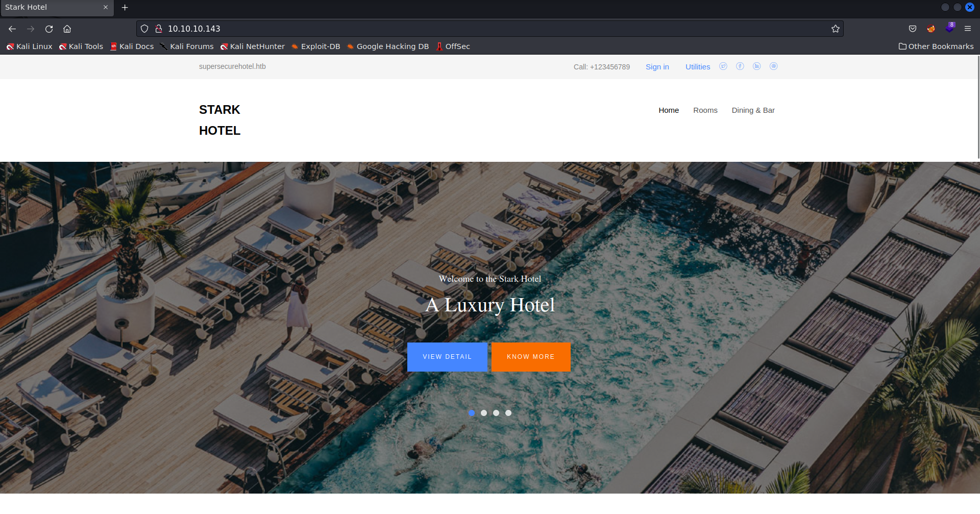Go back to the previous page
Image resolution: width=980 pixels, height=514 pixels.
pos(12,29)
